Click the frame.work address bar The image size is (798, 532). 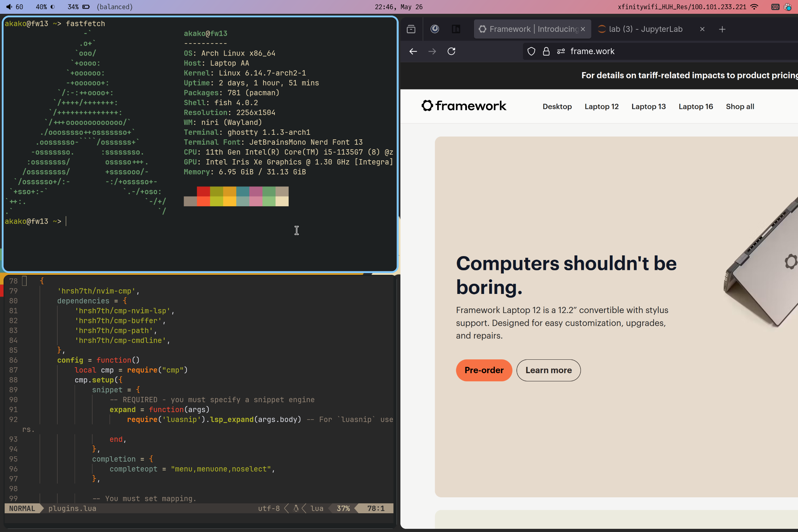(x=637, y=51)
